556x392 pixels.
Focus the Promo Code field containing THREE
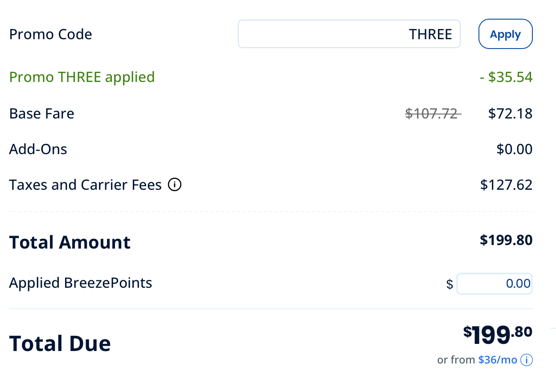point(349,34)
